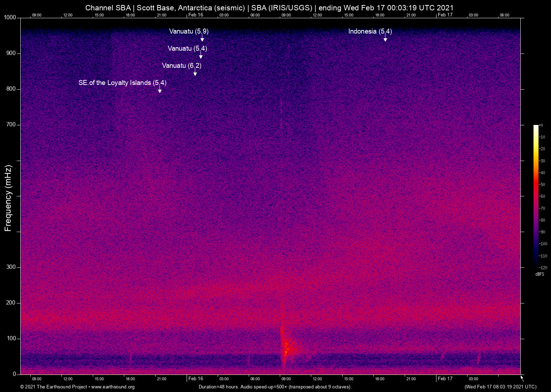Click the SE. of the Loyalty Islands label
The height and width of the screenshot is (392, 551).
point(122,83)
